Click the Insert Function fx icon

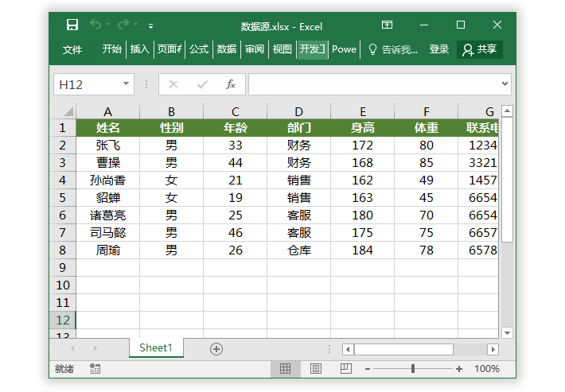coord(231,84)
